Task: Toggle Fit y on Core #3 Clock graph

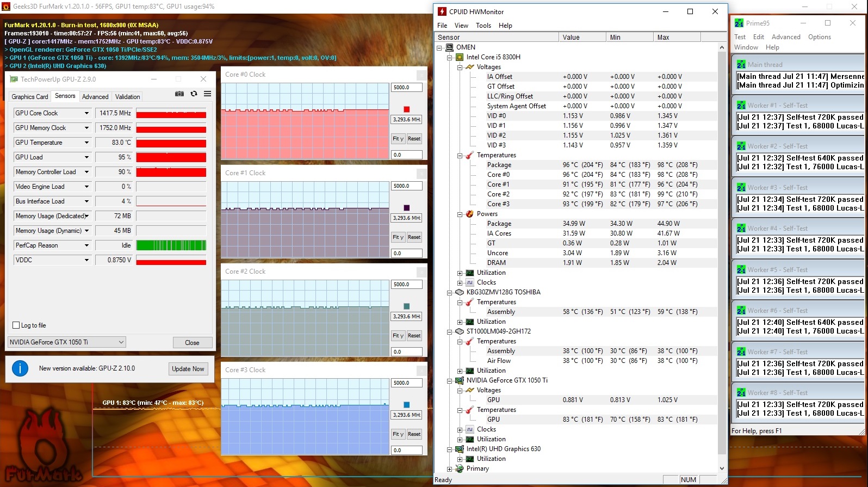Action: point(398,434)
